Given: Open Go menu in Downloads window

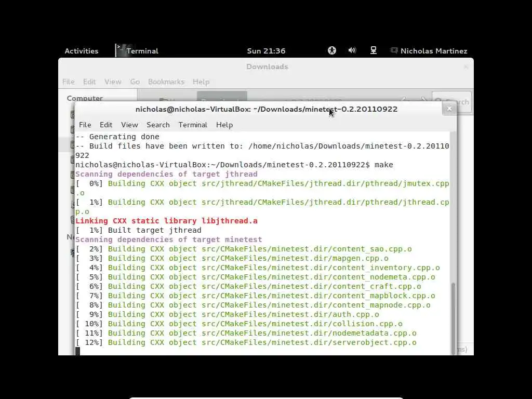Looking at the screenshot, I should point(135,82).
